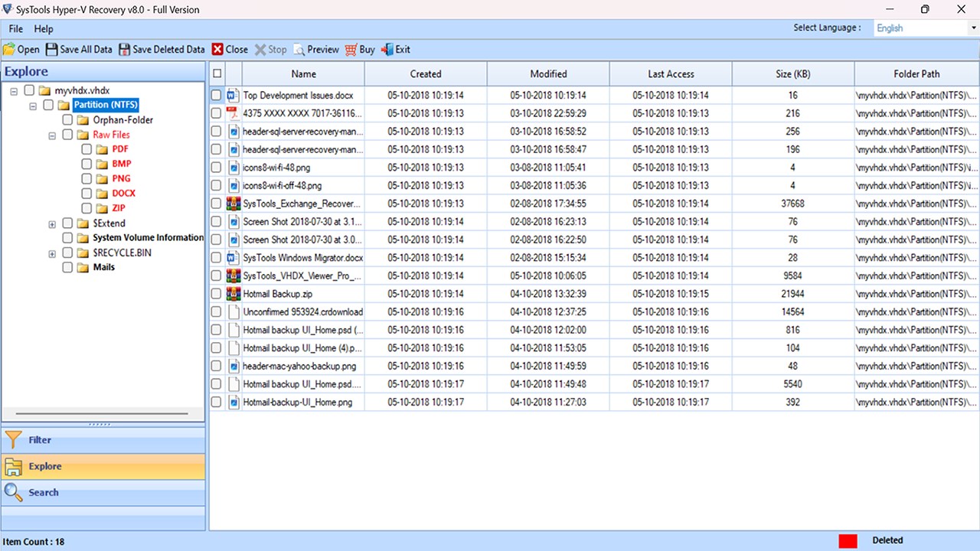Click the Stop icon in toolbar
Viewport: 980px width, 551px height.
pyautogui.click(x=260, y=49)
